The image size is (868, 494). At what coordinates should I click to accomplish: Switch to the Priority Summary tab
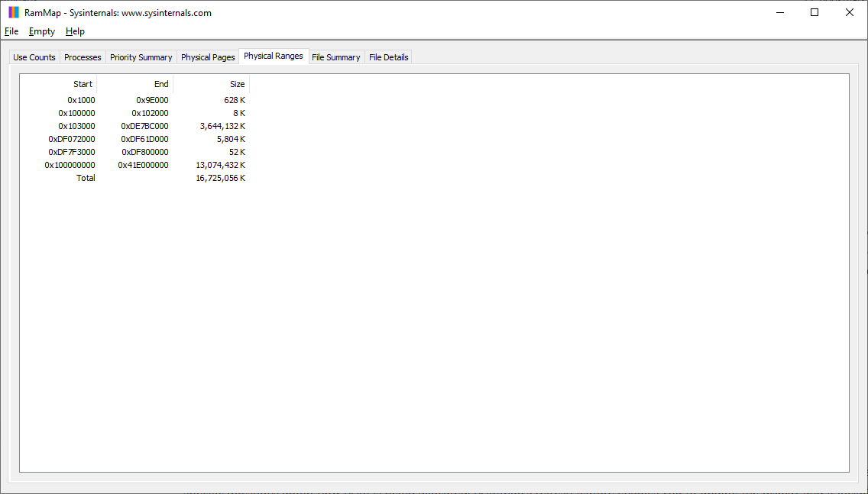click(x=141, y=57)
